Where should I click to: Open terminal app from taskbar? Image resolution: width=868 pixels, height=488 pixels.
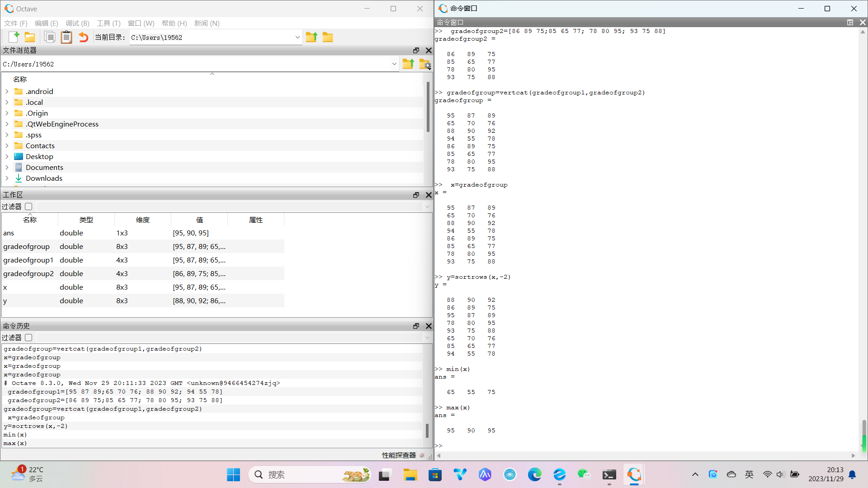[609, 474]
